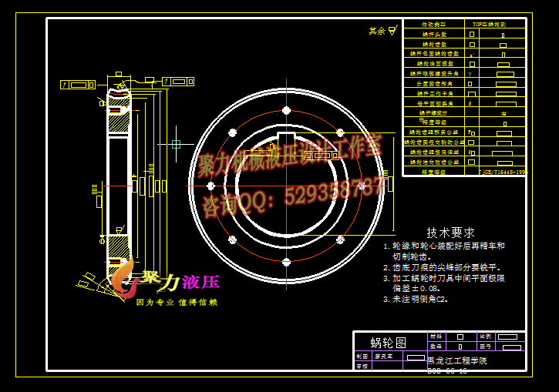Click the 审核 cell in title block

tap(362, 366)
